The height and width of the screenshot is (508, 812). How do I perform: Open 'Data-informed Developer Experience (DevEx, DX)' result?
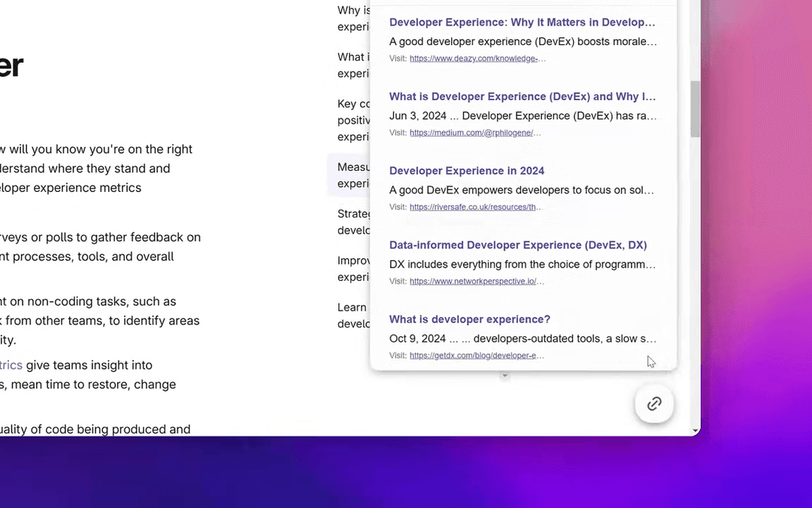tap(517, 245)
